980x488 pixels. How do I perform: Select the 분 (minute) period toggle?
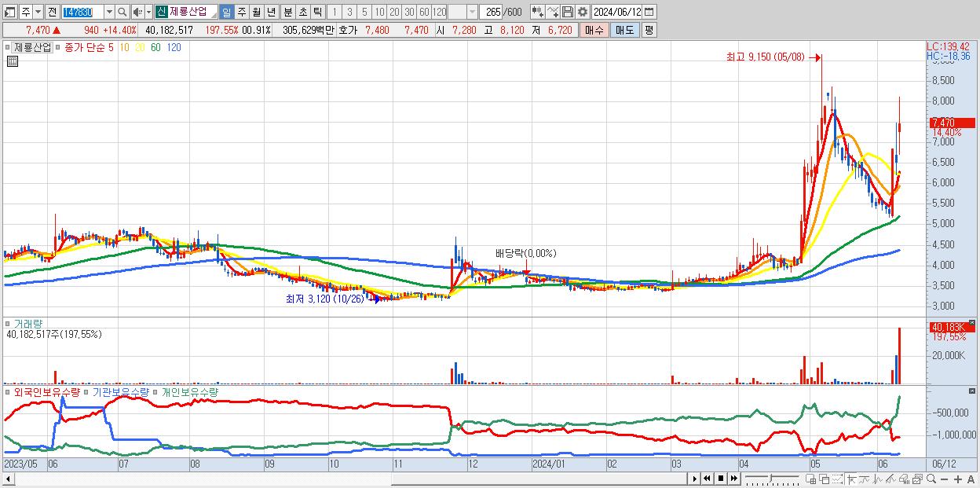tap(287, 12)
